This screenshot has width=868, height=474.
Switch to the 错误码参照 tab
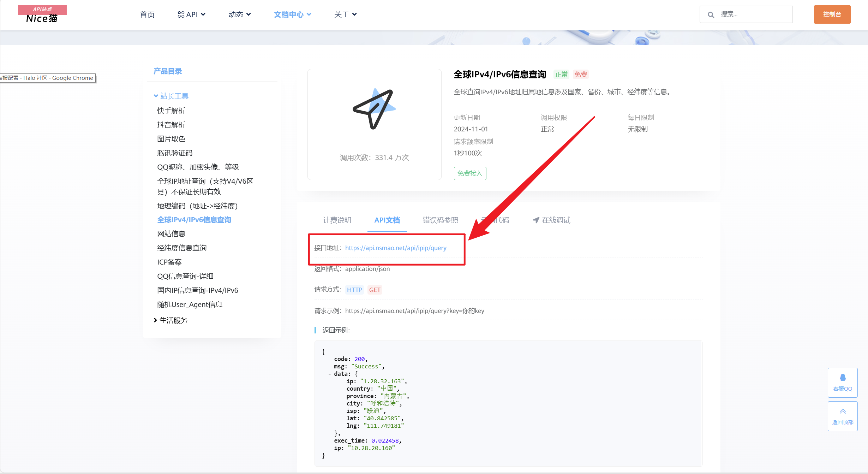coord(440,220)
